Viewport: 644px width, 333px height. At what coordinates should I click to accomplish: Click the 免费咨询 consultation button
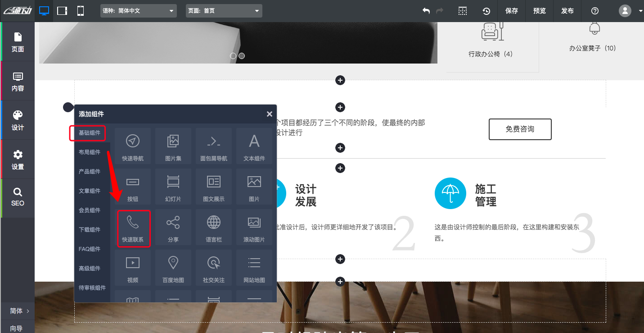point(520,129)
